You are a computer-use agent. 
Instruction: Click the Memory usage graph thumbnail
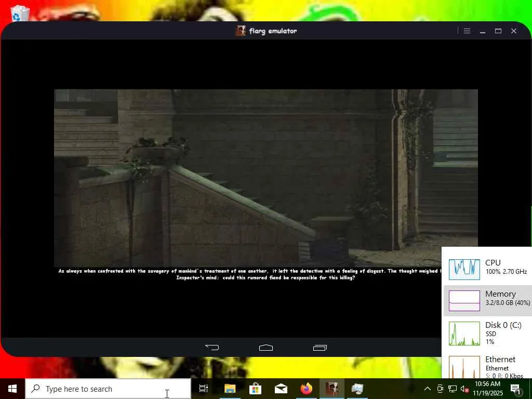point(464,301)
